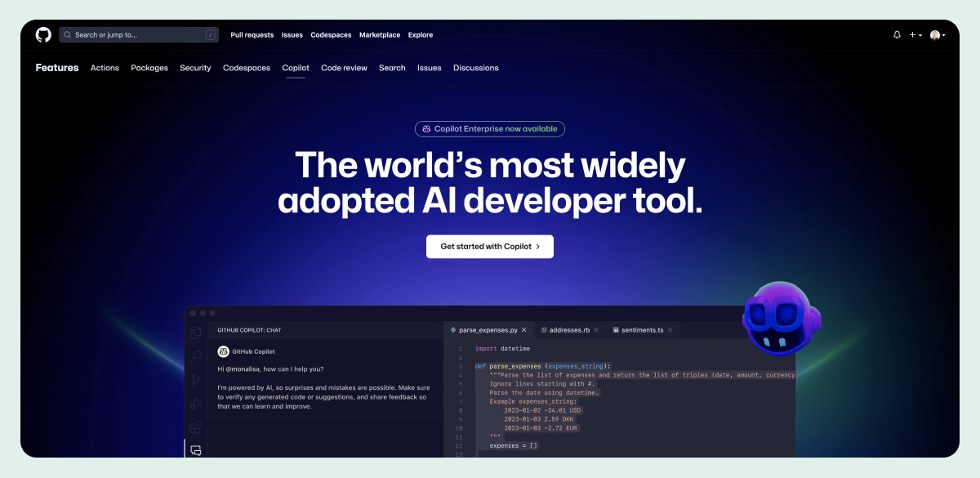Expand the plus create-new dropdown

point(915,35)
